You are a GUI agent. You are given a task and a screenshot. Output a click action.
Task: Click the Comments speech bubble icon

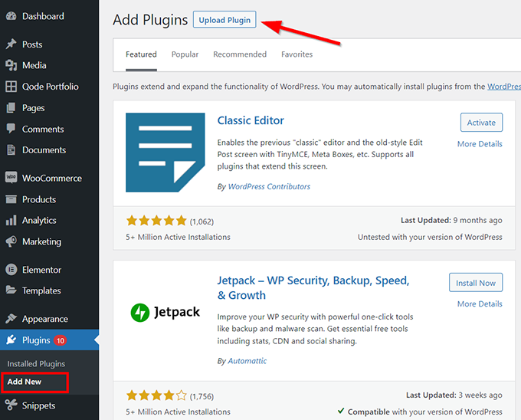click(11, 129)
